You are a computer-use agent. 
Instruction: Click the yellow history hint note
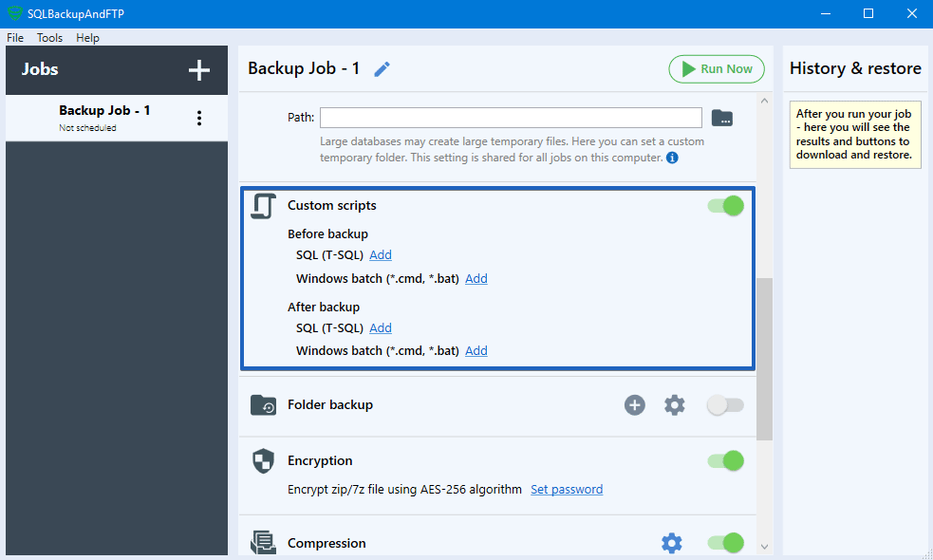pos(855,135)
